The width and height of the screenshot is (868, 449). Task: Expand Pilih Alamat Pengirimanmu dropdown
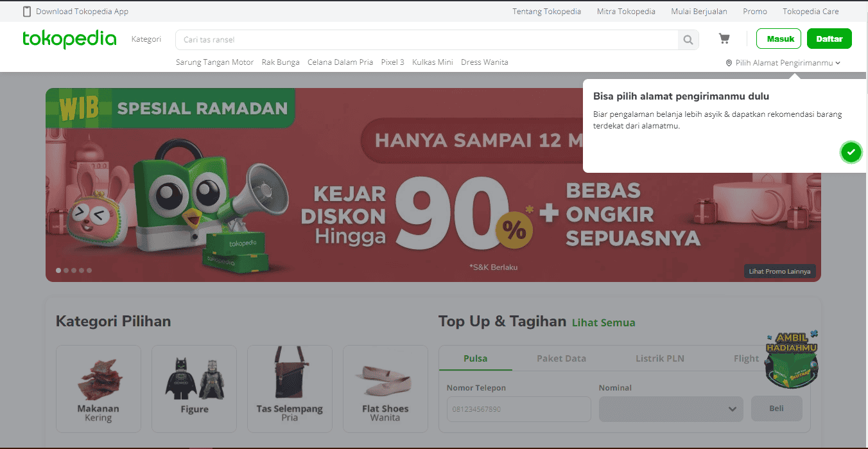tap(783, 63)
